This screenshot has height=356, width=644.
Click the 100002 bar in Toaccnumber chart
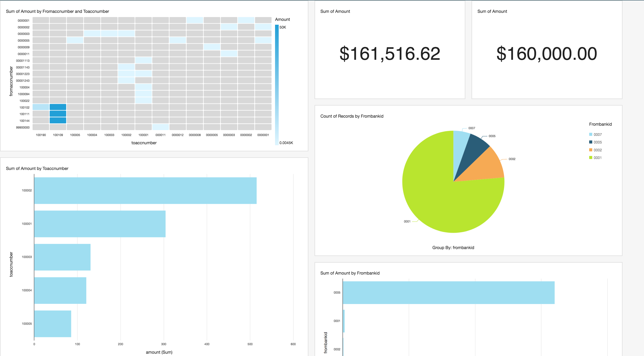coord(145,190)
